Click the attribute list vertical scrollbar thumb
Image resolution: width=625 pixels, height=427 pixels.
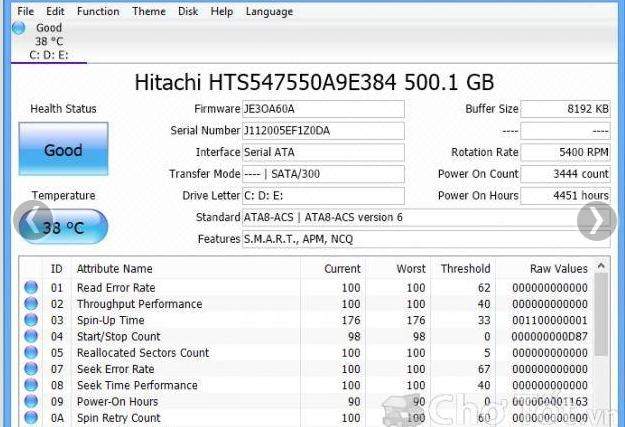pyautogui.click(x=601, y=314)
